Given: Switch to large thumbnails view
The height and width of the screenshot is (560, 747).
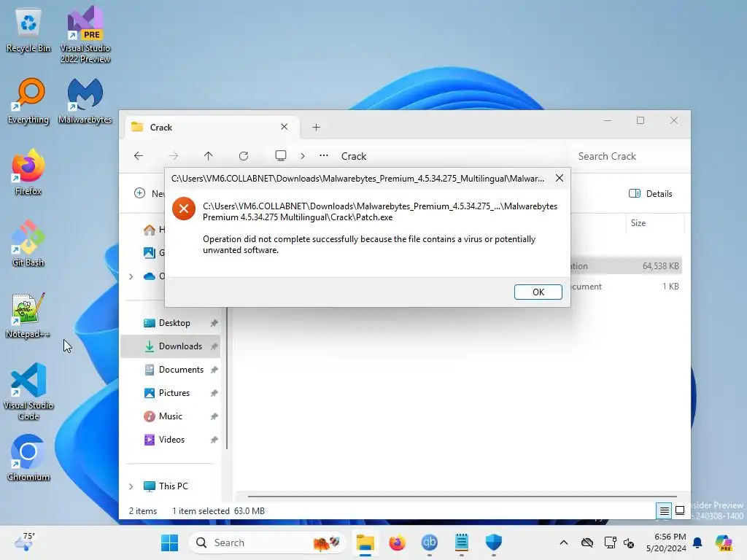Looking at the screenshot, I should pyautogui.click(x=681, y=510).
